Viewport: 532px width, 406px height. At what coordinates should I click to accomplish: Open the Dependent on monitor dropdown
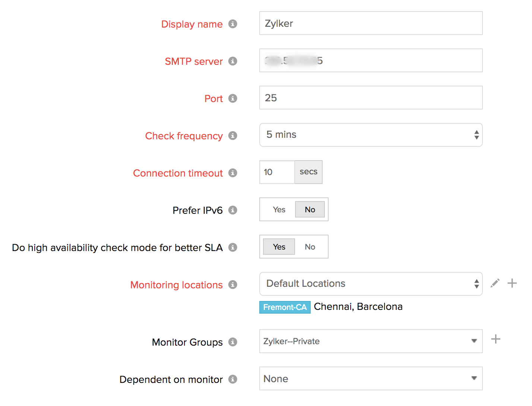click(x=371, y=378)
